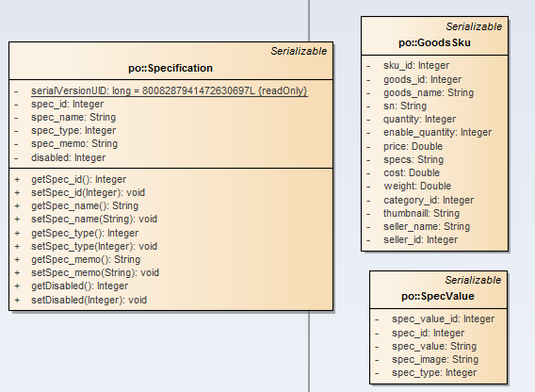Select the setDisabled(Integer) operation
The image size is (535, 392).
tap(89, 300)
